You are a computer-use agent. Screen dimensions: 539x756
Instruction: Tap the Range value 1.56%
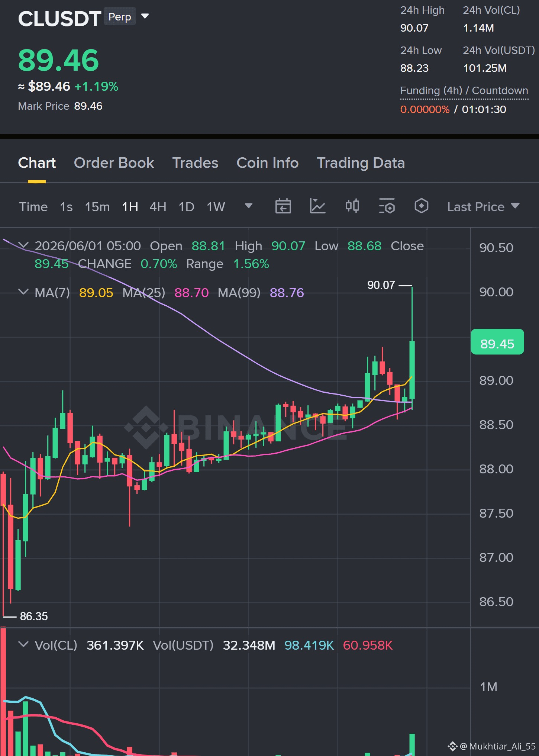(x=251, y=264)
